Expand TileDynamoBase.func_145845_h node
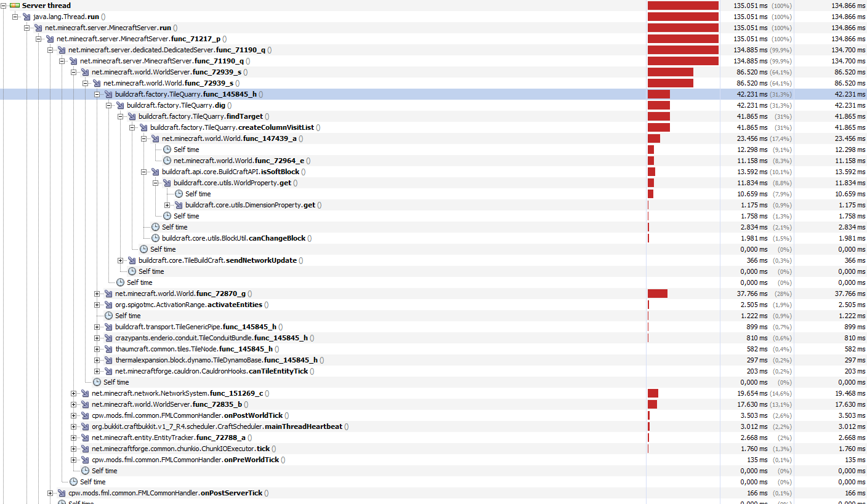Viewport: 867px width, 504px height. pos(97,360)
